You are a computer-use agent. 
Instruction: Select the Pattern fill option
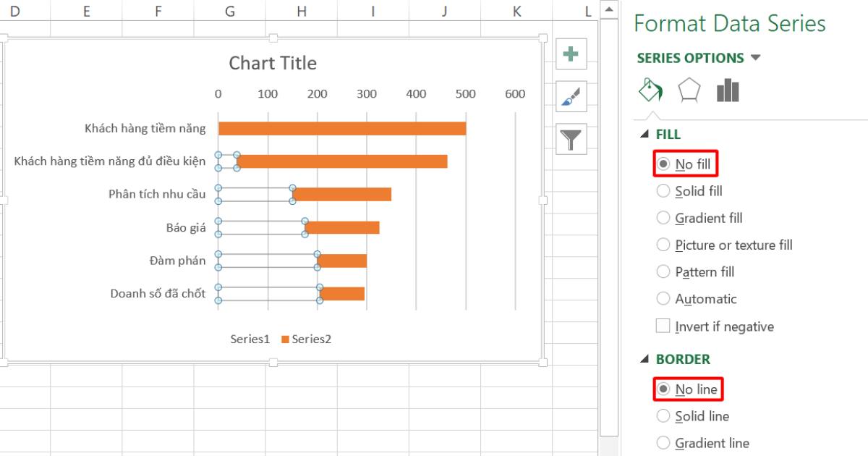[663, 271]
